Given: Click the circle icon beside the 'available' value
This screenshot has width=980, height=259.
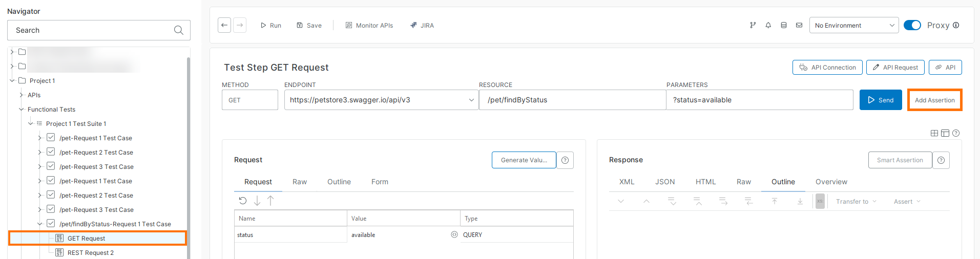Looking at the screenshot, I should 454,234.
